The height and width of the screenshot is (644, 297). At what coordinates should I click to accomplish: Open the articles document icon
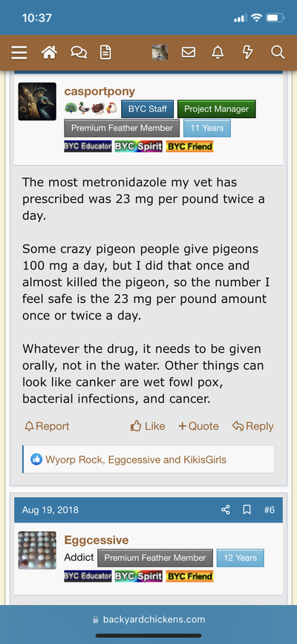(x=105, y=53)
